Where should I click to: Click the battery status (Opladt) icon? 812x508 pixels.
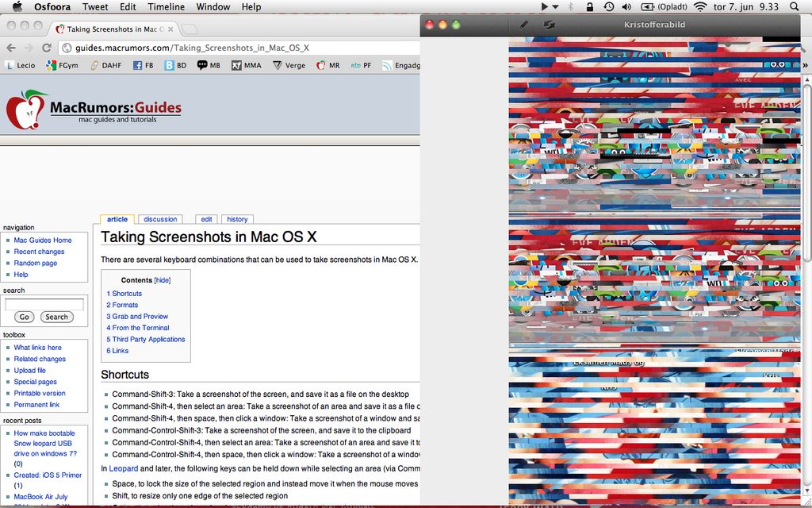click(664, 6)
